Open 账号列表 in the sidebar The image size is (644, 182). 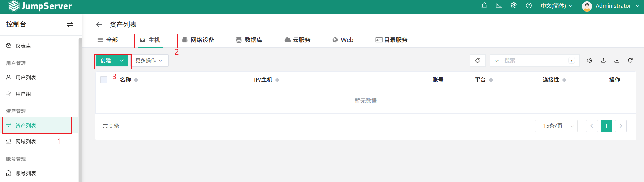pos(39,173)
